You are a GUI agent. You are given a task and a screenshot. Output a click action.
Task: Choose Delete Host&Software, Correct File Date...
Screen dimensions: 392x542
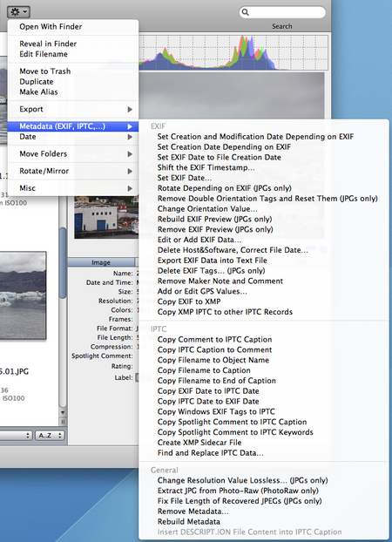pyautogui.click(x=264, y=250)
